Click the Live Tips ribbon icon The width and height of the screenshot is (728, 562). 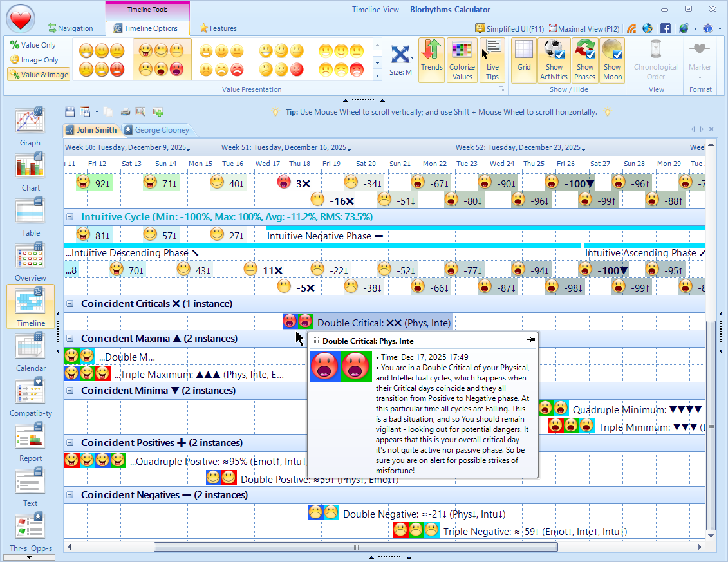[x=492, y=59]
